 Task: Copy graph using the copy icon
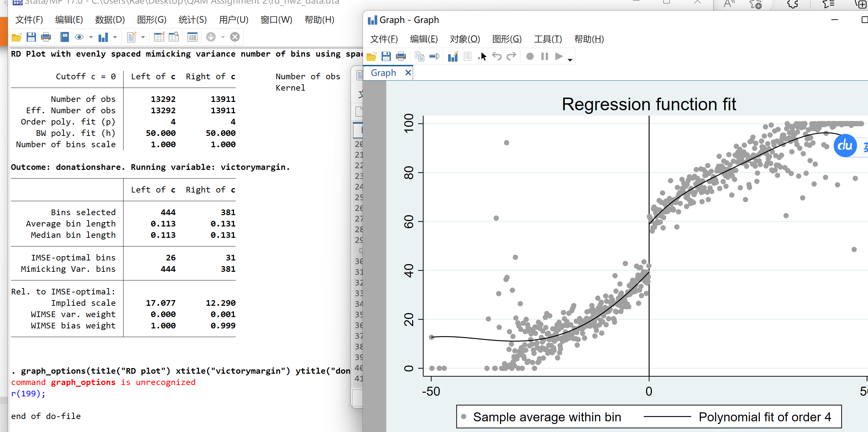(x=419, y=57)
